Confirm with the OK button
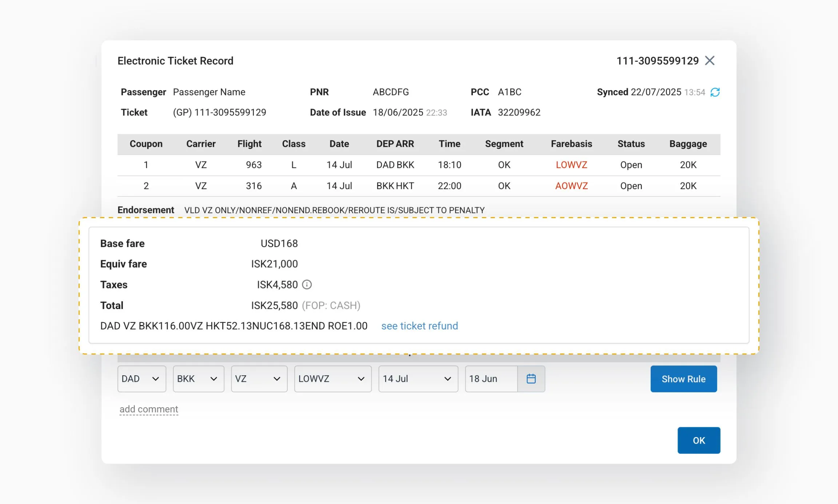The height and width of the screenshot is (504, 838). [x=698, y=440]
